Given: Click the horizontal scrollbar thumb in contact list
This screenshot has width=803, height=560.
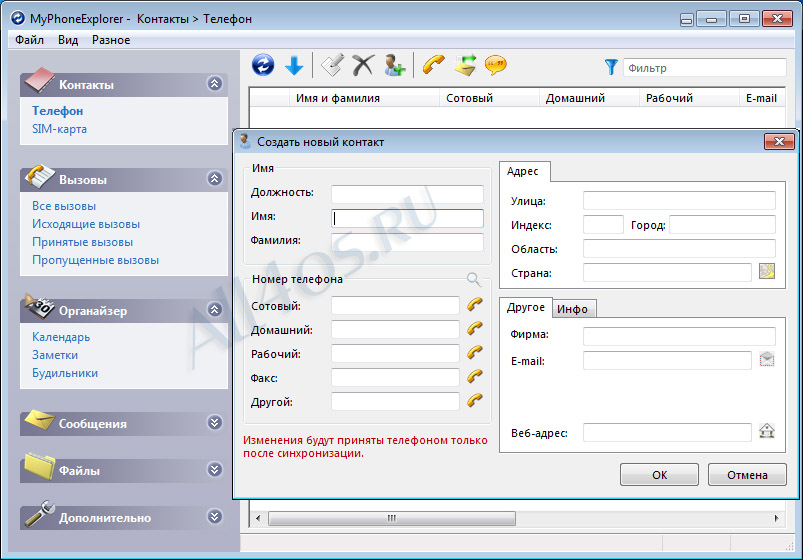Looking at the screenshot, I should point(392,518).
